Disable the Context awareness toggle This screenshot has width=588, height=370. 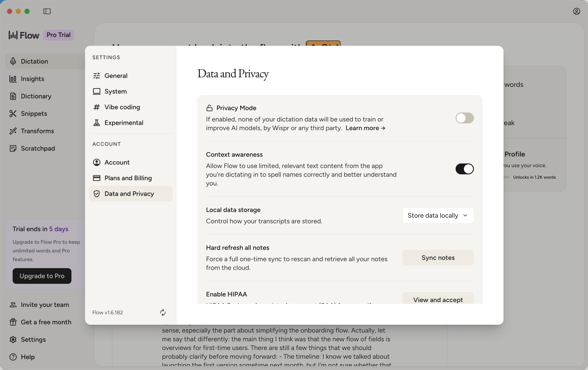(465, 169)
